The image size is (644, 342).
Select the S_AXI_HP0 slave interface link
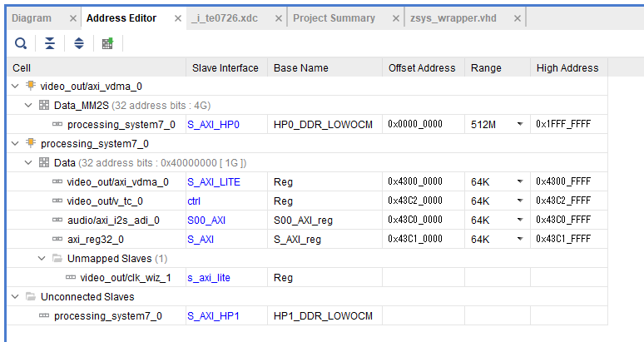[213, 124]
